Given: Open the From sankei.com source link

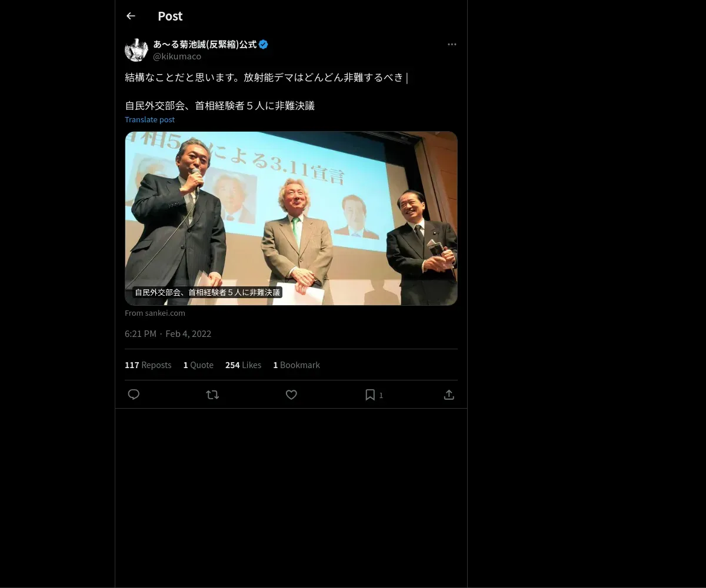Looking at the screenshot, I should pos(155,313).
